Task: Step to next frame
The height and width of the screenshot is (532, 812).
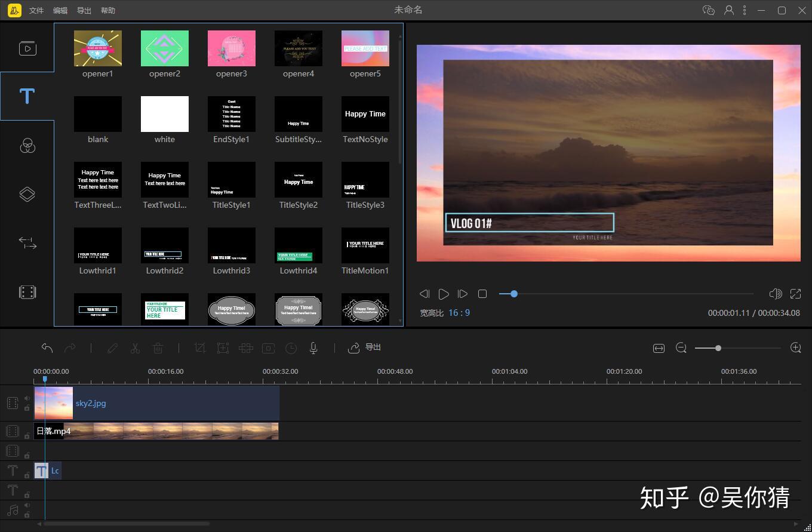Action: pos(463,294)
